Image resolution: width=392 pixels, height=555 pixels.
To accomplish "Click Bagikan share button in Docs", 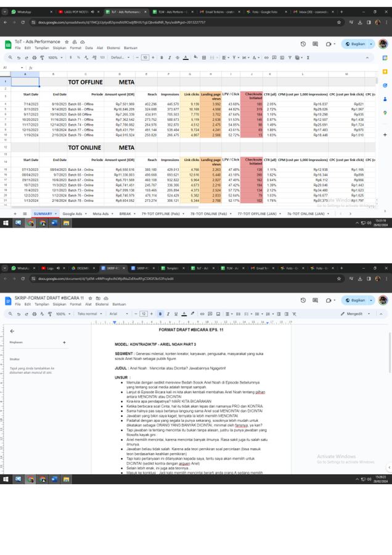I will tap(355, 300).
